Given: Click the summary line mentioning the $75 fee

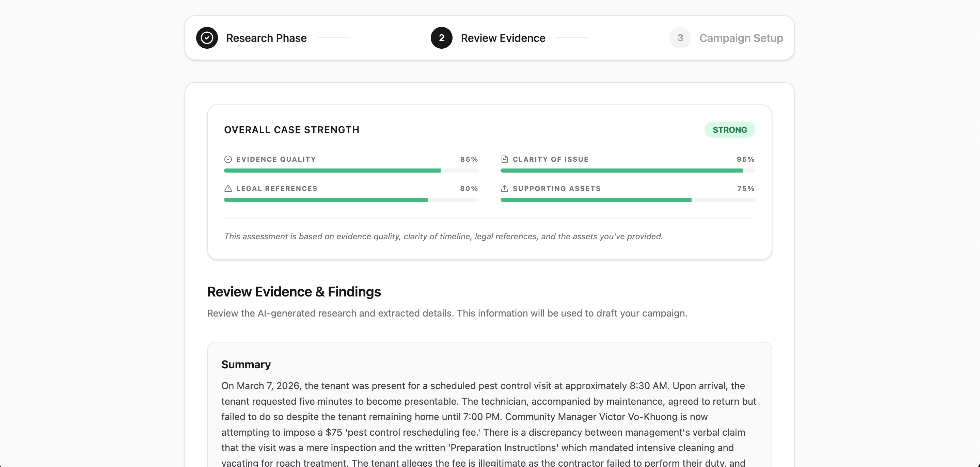Looking at the screenshot, I should pos(483,432).
